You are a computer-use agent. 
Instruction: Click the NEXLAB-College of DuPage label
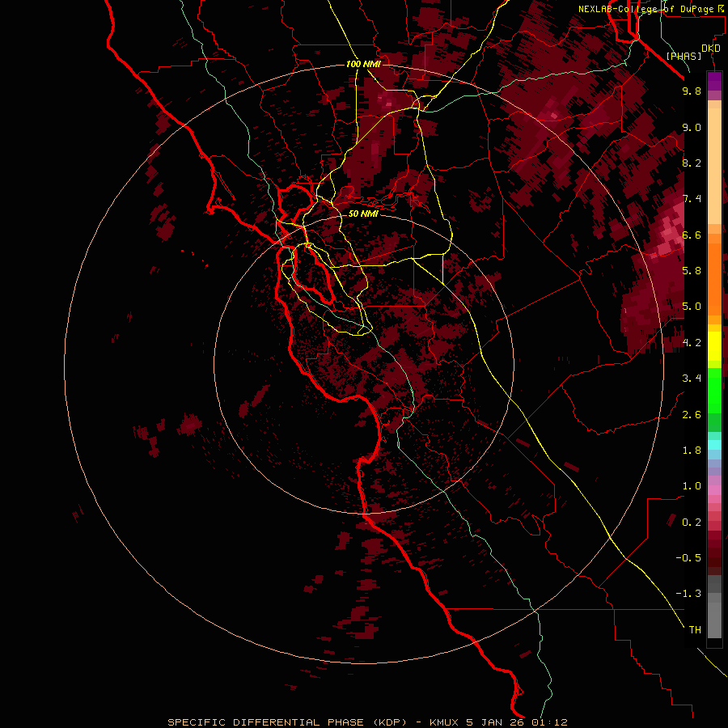pos(646,9)
